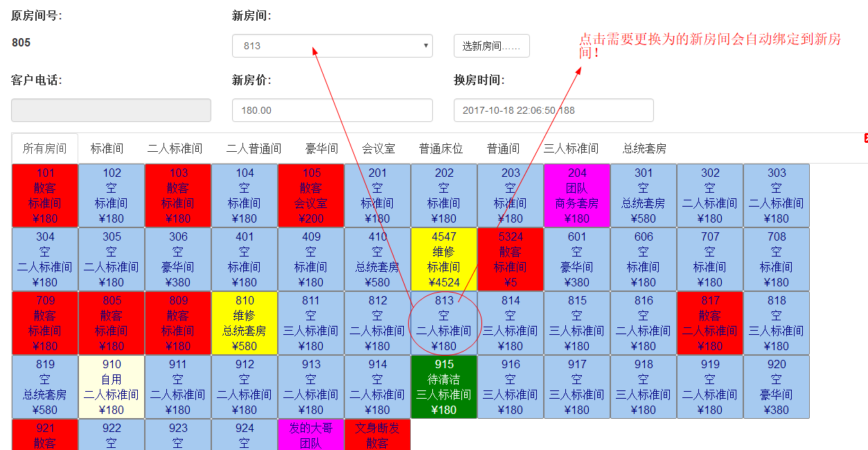Select vacant room 203
Image resolution: width=868 pixels, height=450 pixels.
point(511,196)
